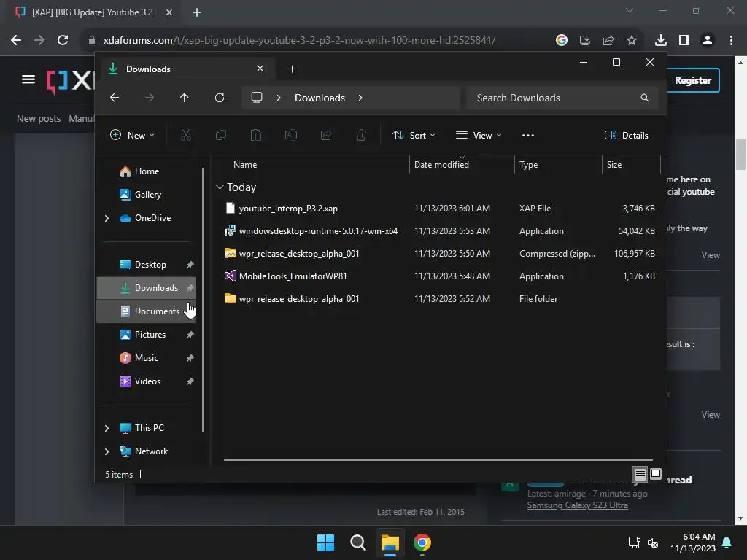Select youtube_Interop_P3.2.xap file
Screen dimensions: 747x560
[x=287, y=209]
